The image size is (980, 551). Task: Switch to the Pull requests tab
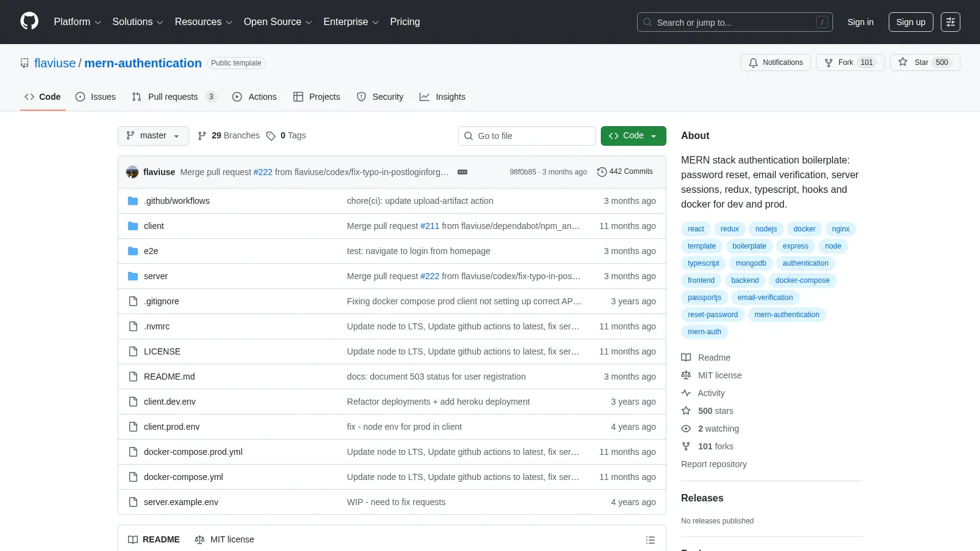click(x=174, y=97)
